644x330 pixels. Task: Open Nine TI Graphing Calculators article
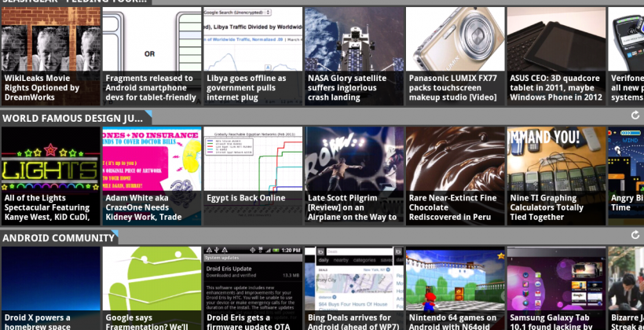pyautogui.click(x=556, y=176)
